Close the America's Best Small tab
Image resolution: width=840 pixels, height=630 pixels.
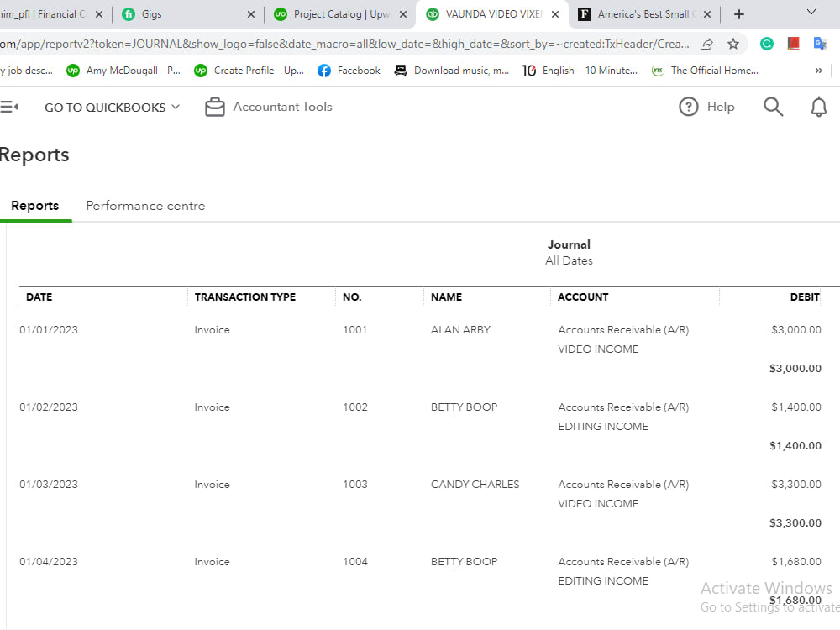[707, 14]
